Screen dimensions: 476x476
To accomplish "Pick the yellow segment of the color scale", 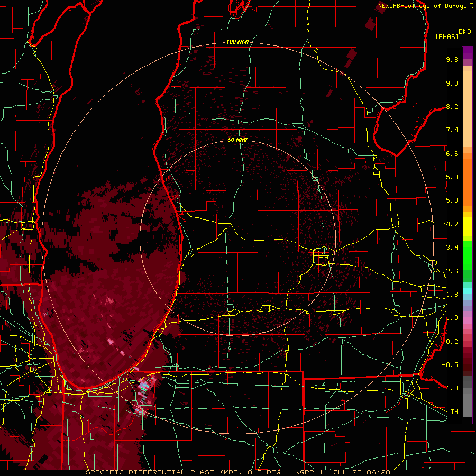I will [467, 226].
